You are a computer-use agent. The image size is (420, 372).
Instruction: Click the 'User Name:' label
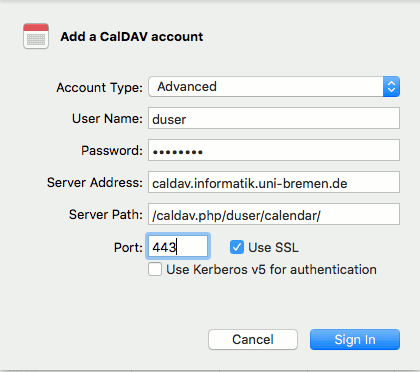[x=107, y=119]
